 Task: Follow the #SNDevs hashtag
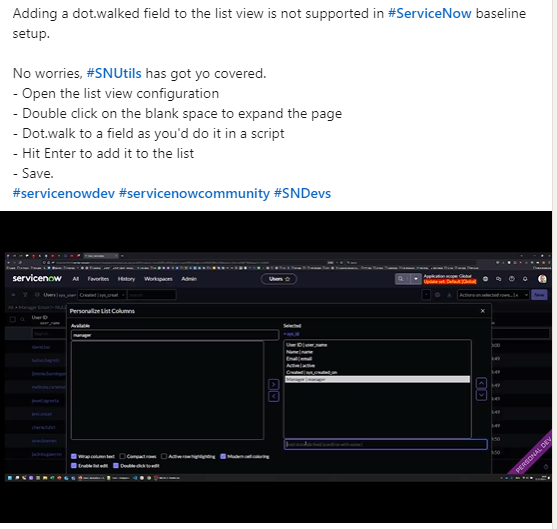point(302,193)
